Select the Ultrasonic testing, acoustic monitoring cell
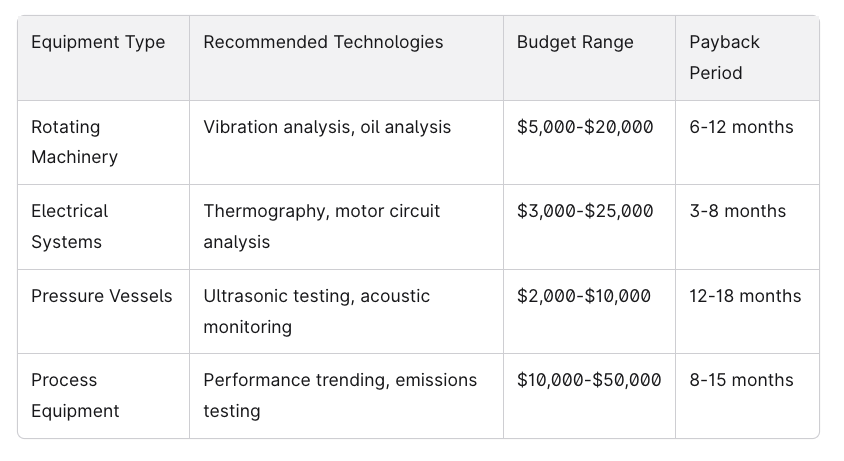The image size is (844, 461). click(346, 311)
